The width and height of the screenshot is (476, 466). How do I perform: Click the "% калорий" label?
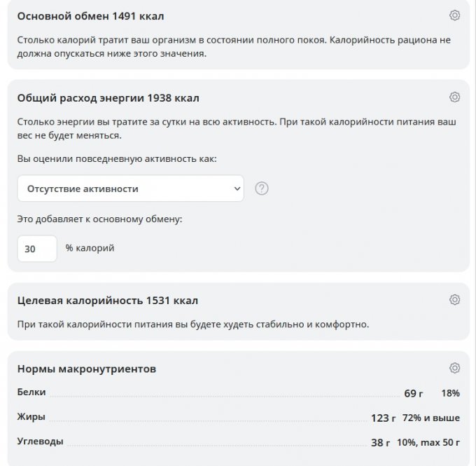(x=90, y=248)
